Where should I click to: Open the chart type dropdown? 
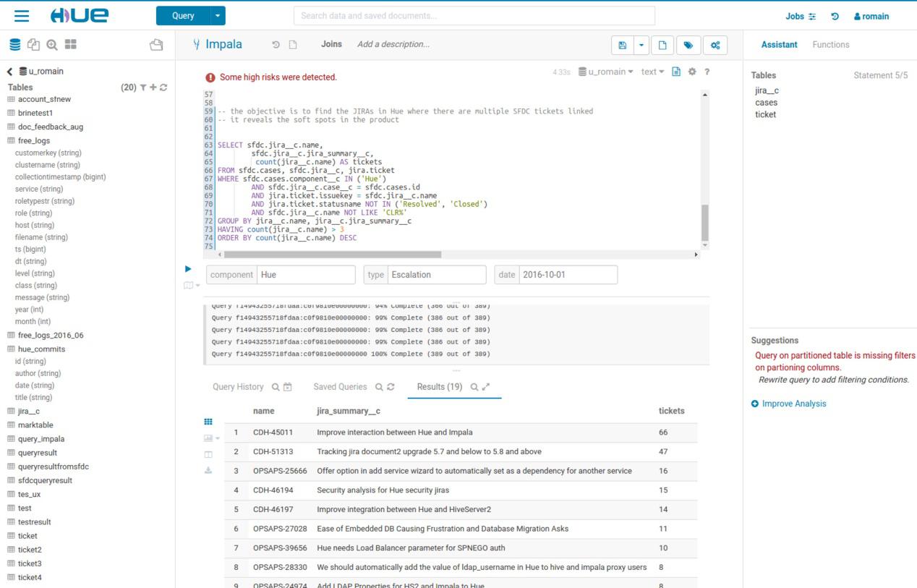(x=212, y=438)
